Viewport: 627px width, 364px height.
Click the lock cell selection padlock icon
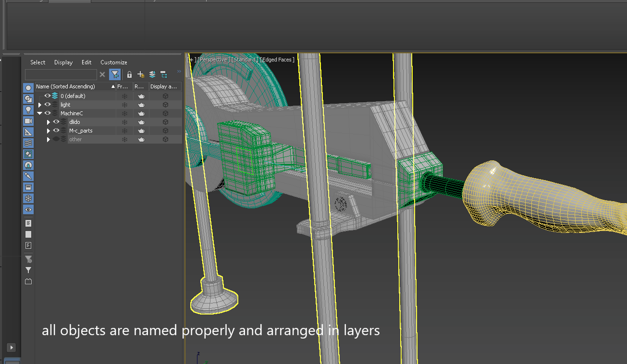pos(129,74)
